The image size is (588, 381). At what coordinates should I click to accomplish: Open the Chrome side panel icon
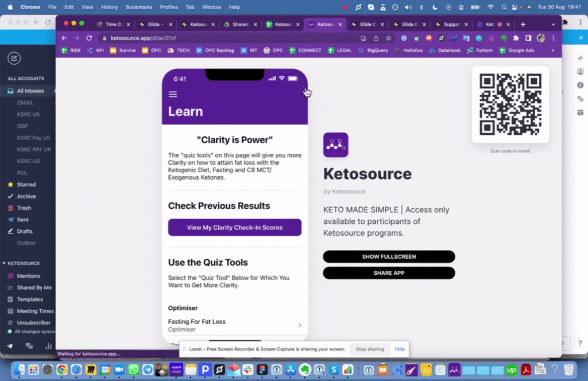click(x=528, y=38)
